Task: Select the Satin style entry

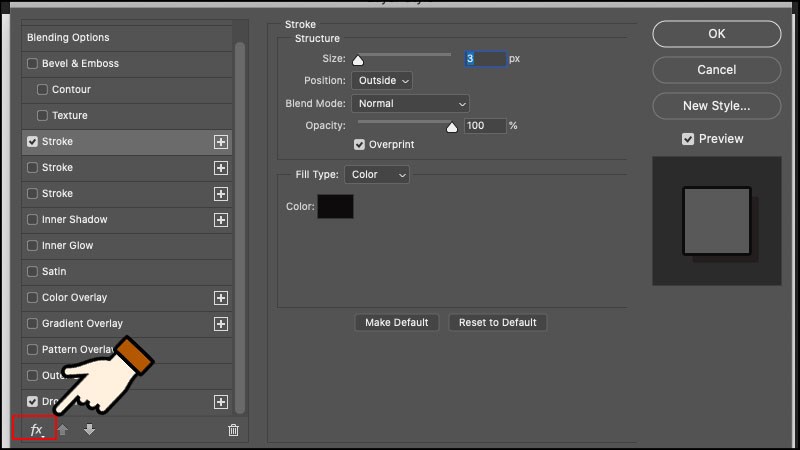Action: (x=55, y=272)
